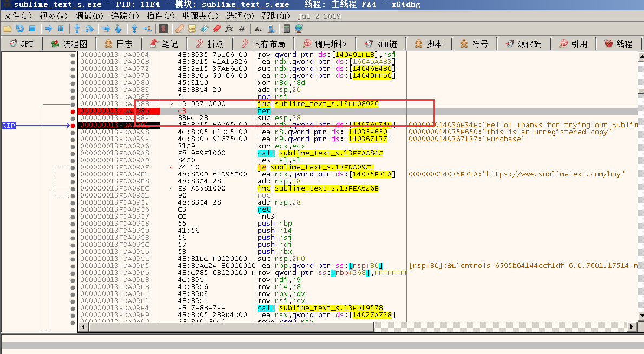Click the globe Check for Updates icon

coord(299,29)
